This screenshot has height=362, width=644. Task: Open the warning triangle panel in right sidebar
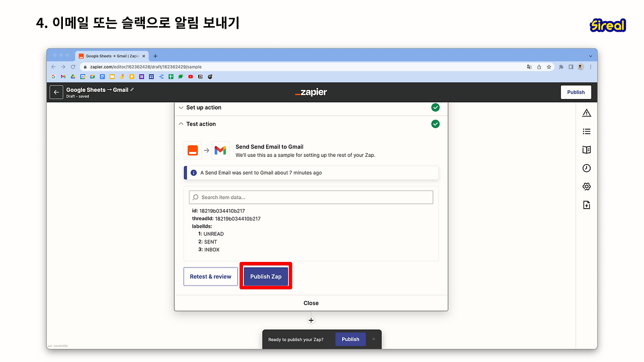click(587, 113)
